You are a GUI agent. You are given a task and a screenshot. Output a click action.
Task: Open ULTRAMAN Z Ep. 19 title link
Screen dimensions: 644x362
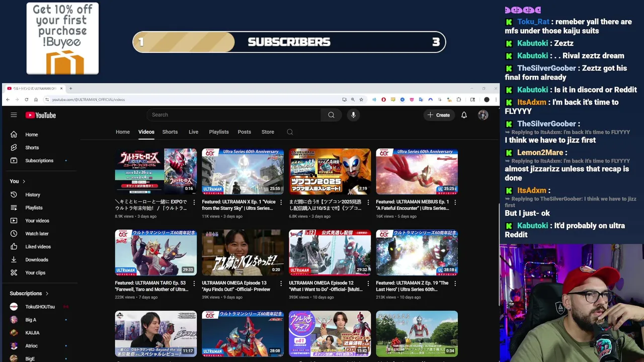(x=413, y=286)
